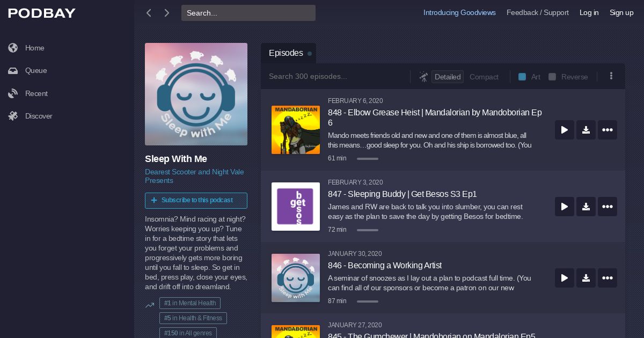644x338 pixels.
Task: Open the #1 in Mental Health tag
Action: pos(190,303)
